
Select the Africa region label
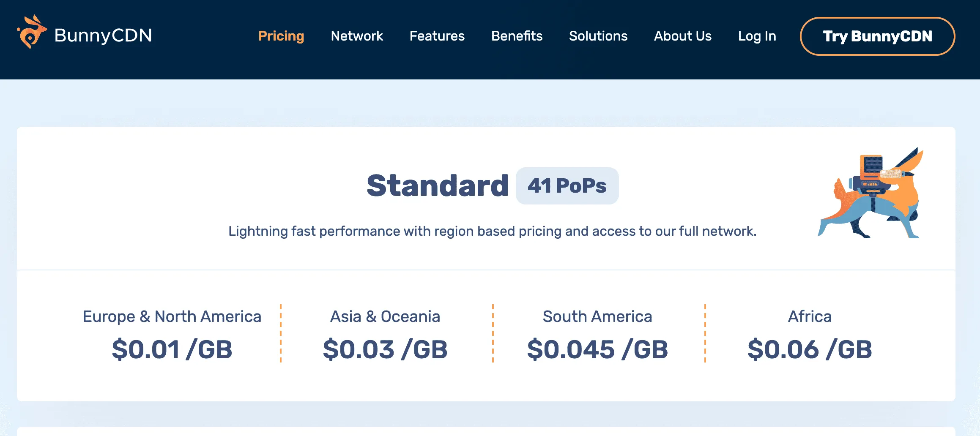[810, 316]
